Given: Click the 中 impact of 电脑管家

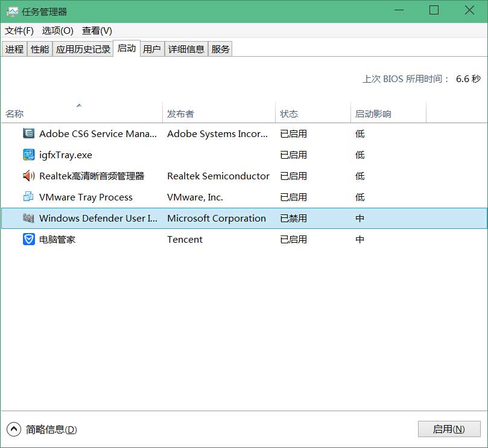Looking at the screenshot, I should tap(360, 239).
